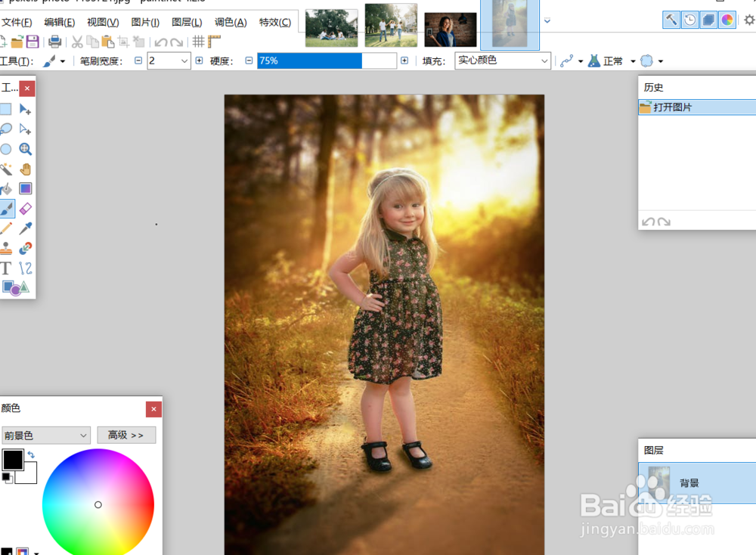
Task: Select the Move Selected Pixels tool
Action: pyautogui.click(x=25, y=109)
